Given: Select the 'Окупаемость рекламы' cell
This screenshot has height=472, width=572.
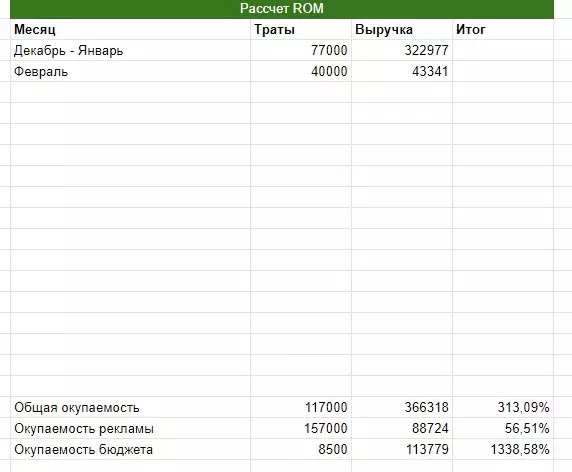Looking at the screenshot, I should click(131, 428).
